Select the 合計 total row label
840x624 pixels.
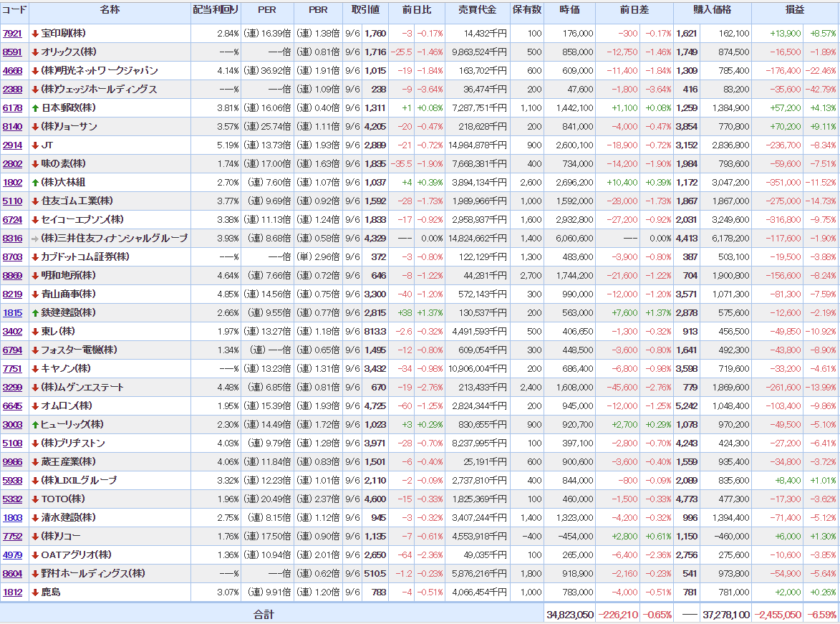point(264,615)
